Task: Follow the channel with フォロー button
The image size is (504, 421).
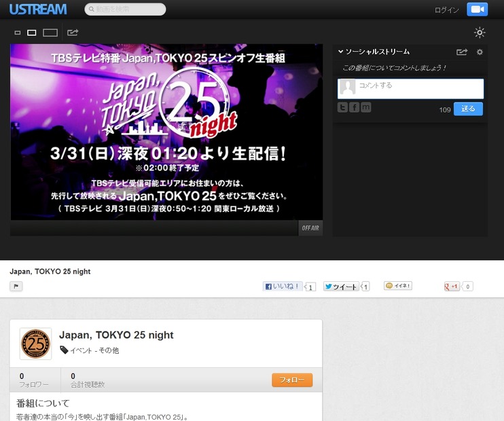Action: tap(292, 380)
